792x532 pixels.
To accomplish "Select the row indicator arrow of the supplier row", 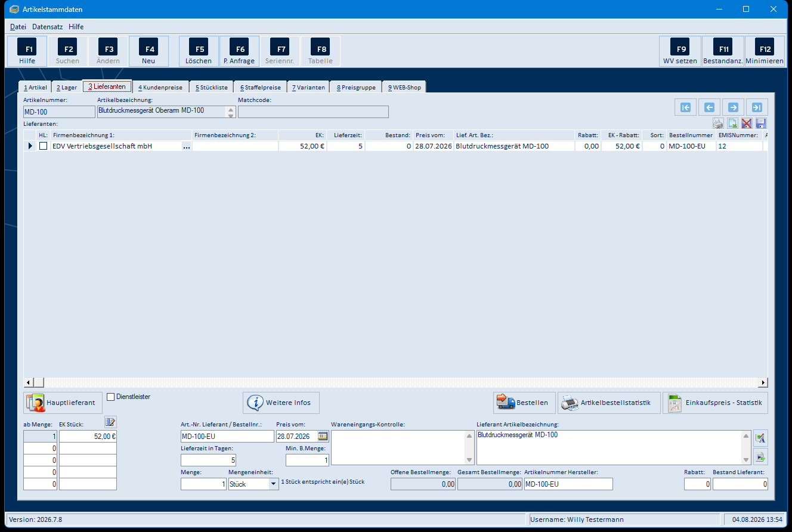I will pos(30,146).
